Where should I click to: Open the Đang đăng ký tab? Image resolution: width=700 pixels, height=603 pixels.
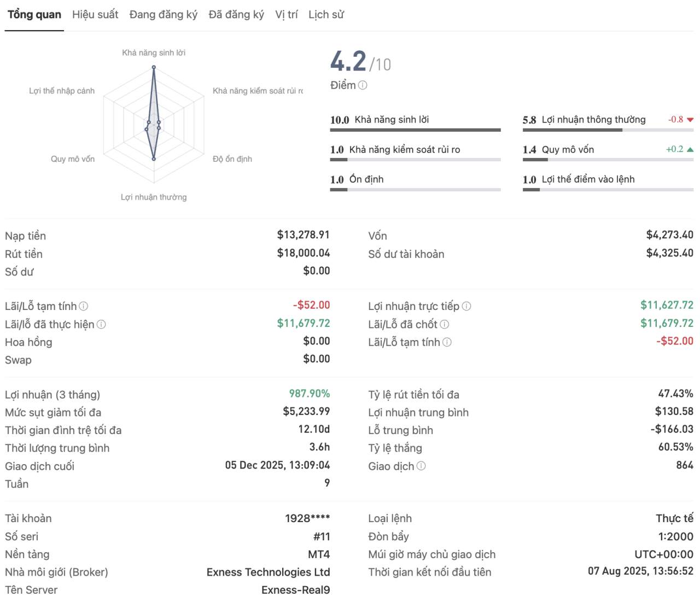pos(163,15)
